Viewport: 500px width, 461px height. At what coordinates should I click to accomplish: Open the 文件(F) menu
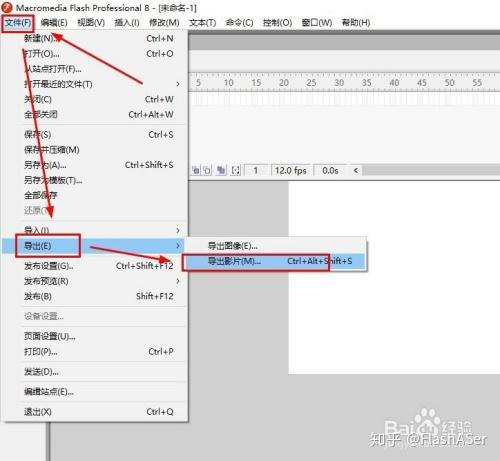click(18, 23)
